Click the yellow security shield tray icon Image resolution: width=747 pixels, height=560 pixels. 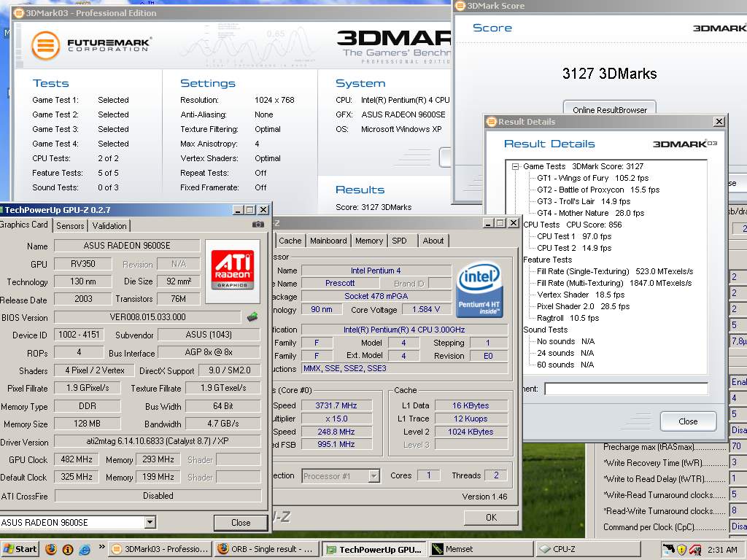tap(682, 550)
